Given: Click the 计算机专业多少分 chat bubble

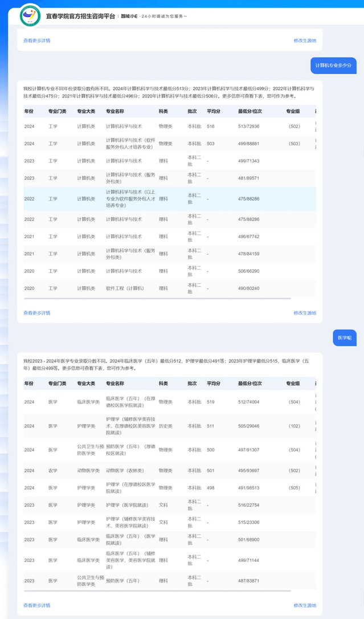Looking at the screenshot, I should click(x=333, y=66).
